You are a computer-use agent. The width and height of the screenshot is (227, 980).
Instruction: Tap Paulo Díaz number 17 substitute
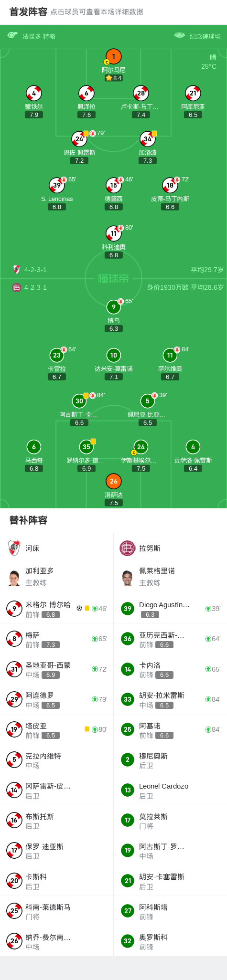point(57,851)
